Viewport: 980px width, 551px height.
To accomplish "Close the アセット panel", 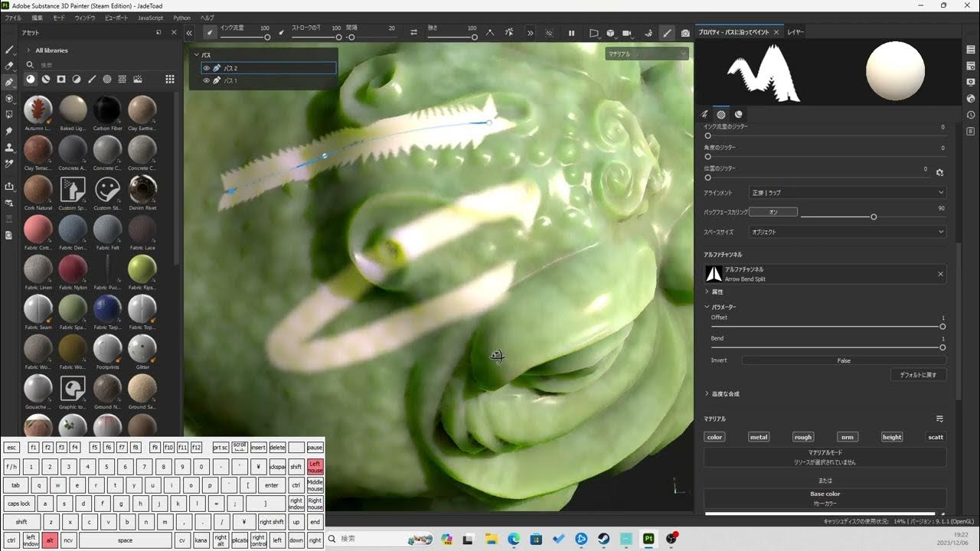I will click(x=175, y=32).
